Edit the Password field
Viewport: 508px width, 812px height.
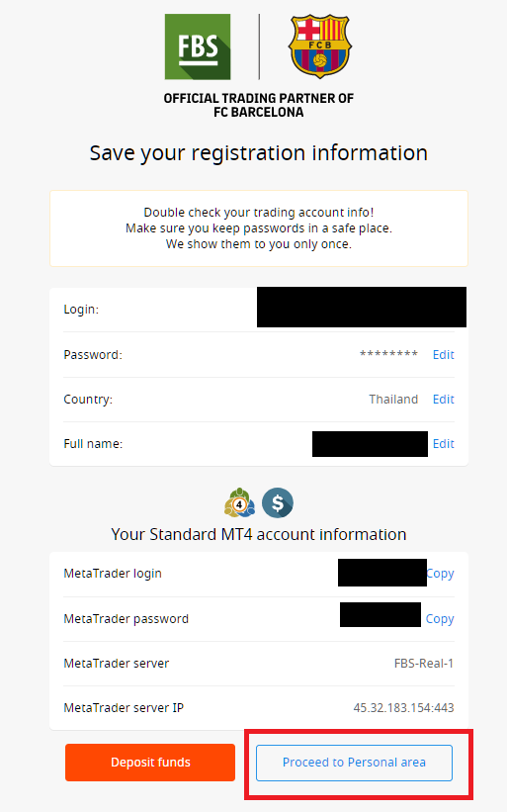click(444, 355)
